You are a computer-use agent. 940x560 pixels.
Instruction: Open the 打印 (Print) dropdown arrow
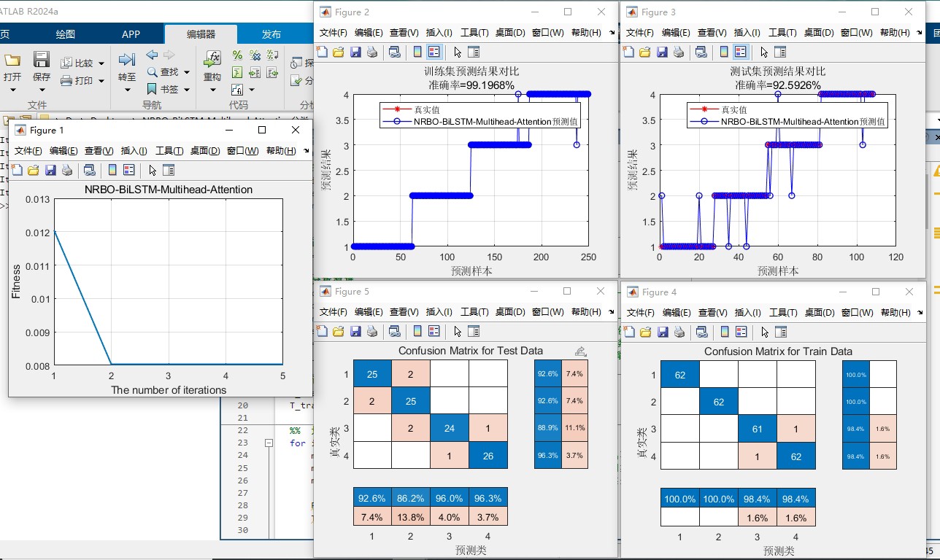point(101,81)
